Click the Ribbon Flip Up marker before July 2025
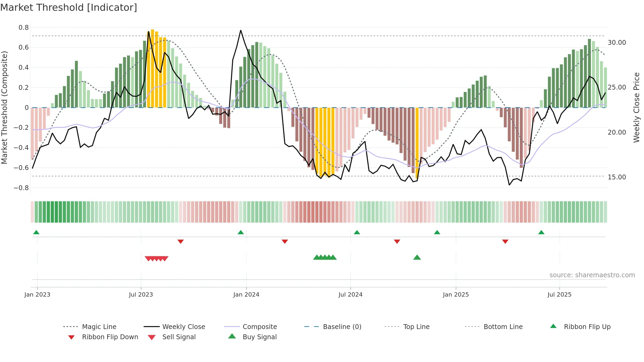This screenshot has width=644, height=362. click(x=541, y=232)
